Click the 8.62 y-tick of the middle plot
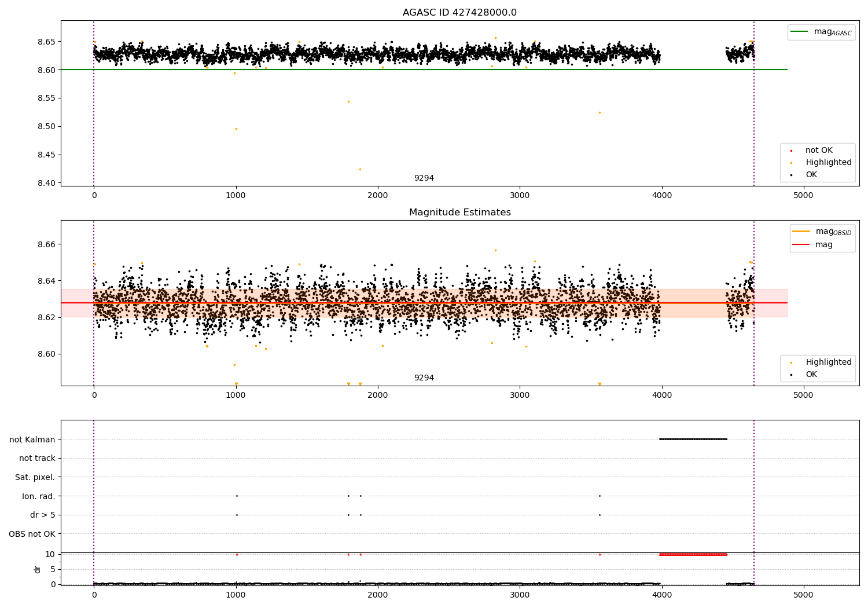The width and height of the screenshot is (868, 608). click(46, 317)
